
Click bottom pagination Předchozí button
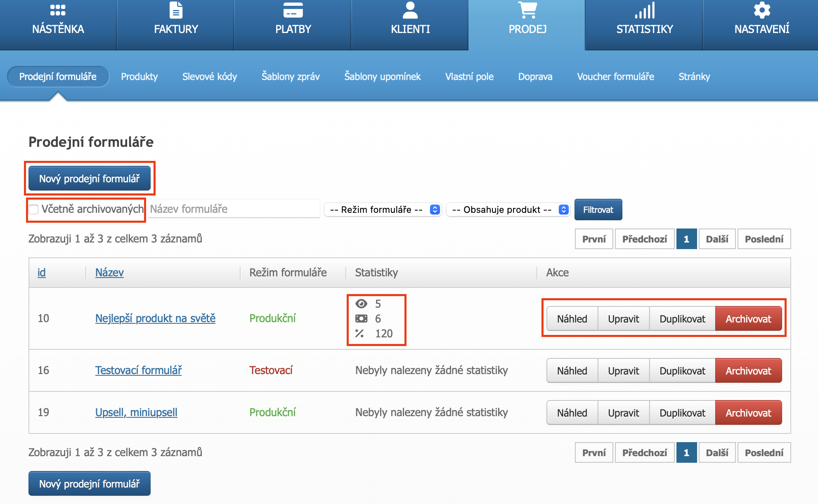pos(645,452)
